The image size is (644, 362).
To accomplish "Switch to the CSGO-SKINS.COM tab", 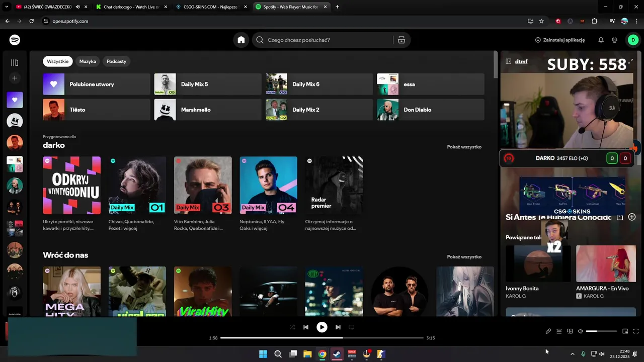I will (211, 7).
